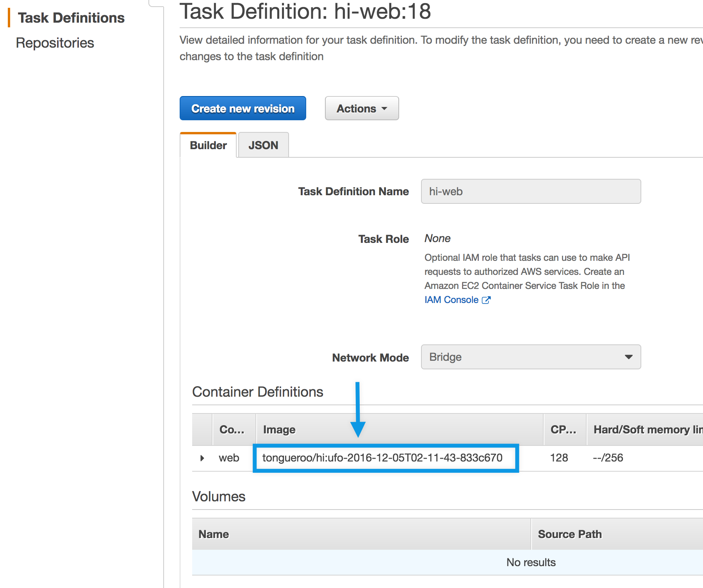Click the Volumes Name column header

click(x=361, y=534)
